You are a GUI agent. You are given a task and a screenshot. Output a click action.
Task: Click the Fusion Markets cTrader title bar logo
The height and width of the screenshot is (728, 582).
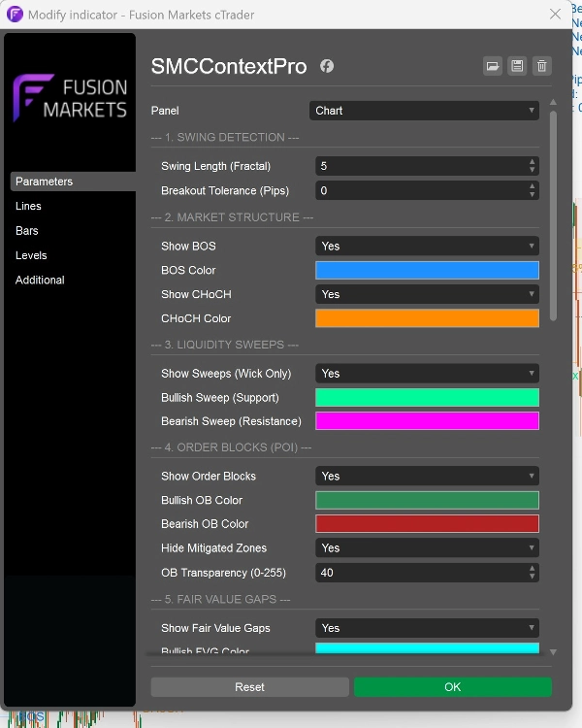(x=15, y=15)
